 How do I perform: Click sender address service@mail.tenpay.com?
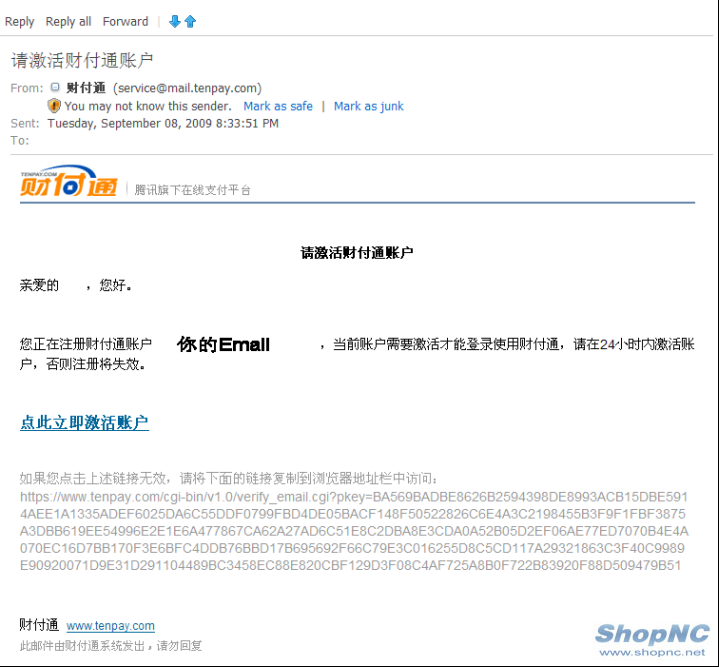188,88
